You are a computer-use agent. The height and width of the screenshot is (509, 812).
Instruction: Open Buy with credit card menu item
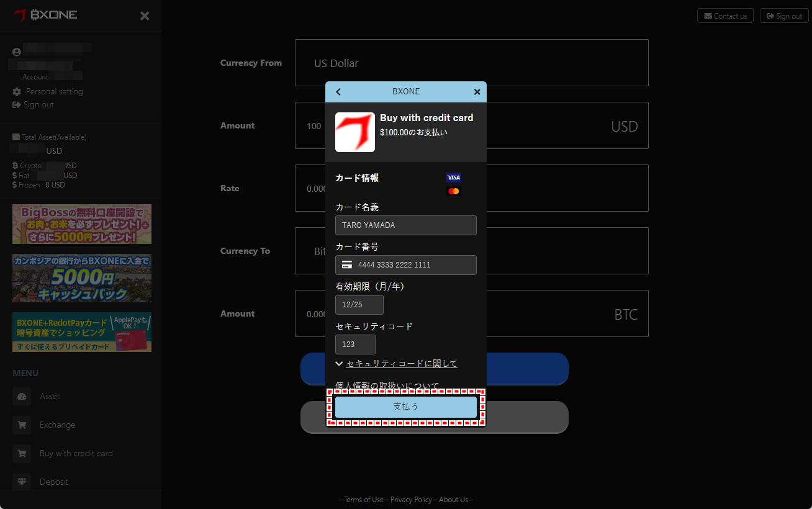pyautogui.click(x=76, y=454)
